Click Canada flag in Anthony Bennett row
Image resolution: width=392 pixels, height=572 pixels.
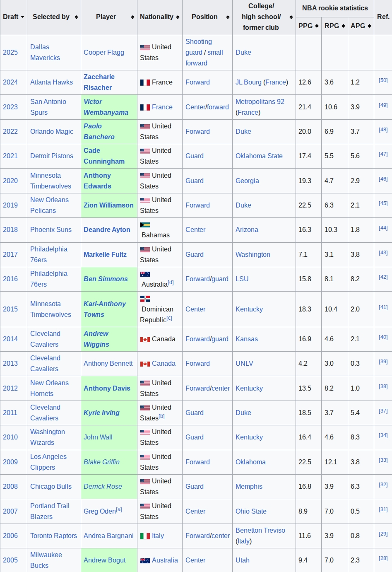point(145,364)
